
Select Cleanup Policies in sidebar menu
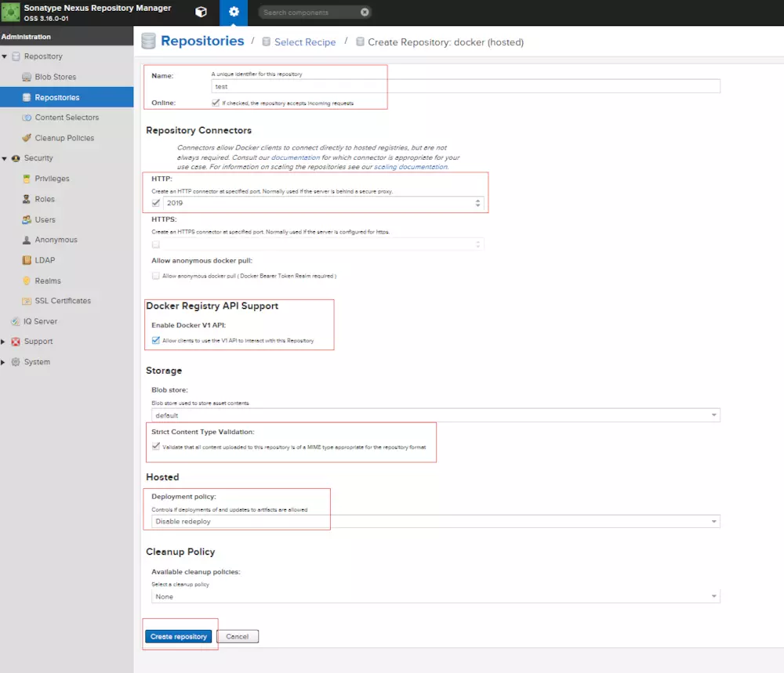pyautogui.click(x=64, y=138)
